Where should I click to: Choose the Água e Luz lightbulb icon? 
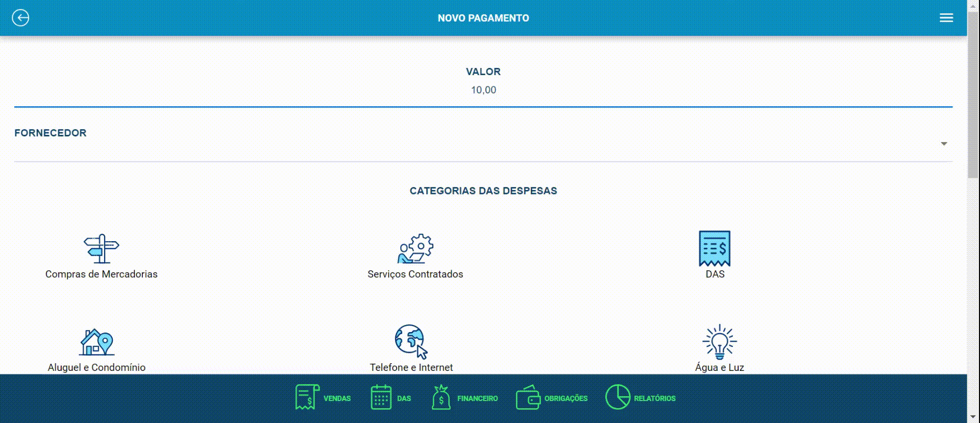719,341
